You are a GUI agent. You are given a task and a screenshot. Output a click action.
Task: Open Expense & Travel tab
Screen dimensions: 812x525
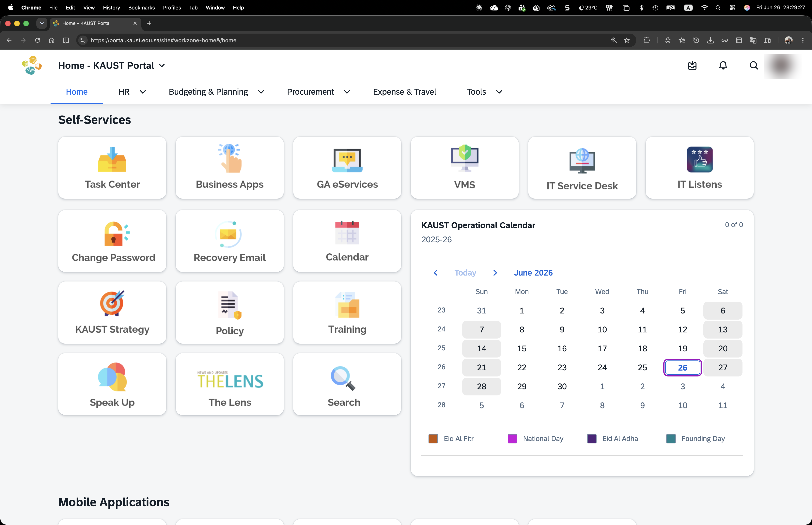404,92
